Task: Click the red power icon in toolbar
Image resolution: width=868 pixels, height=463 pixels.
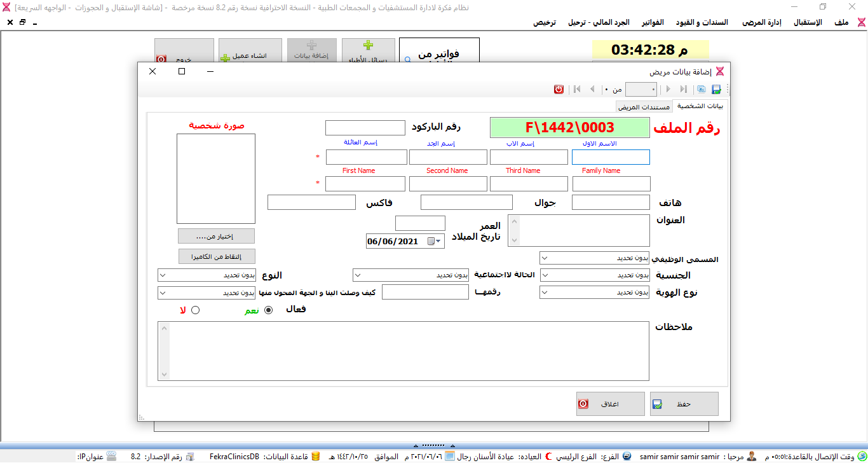Action: (559, 90)
